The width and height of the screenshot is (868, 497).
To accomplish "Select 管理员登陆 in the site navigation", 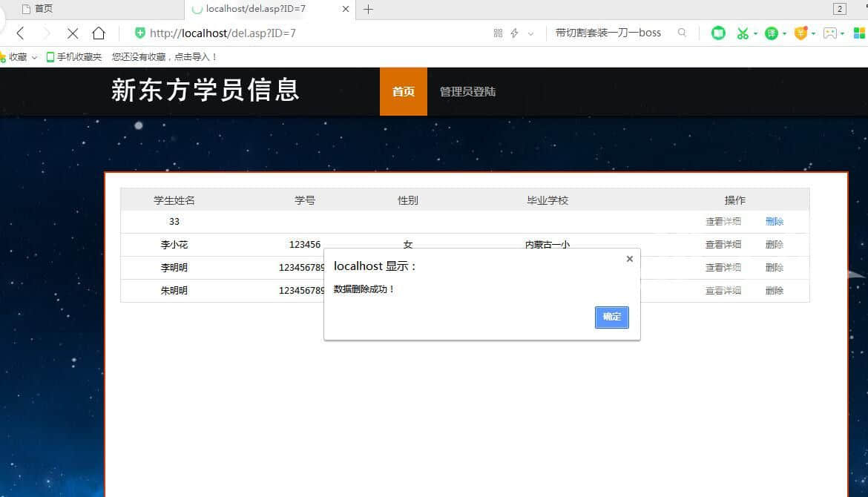I will click(x=467, y=92).
